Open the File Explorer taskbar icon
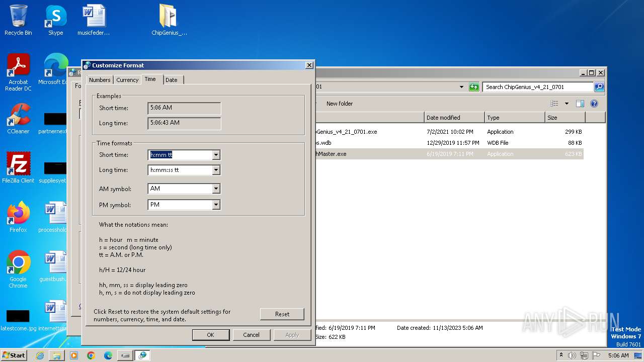This screenshot has width=644, height=362. click(57, 355)
